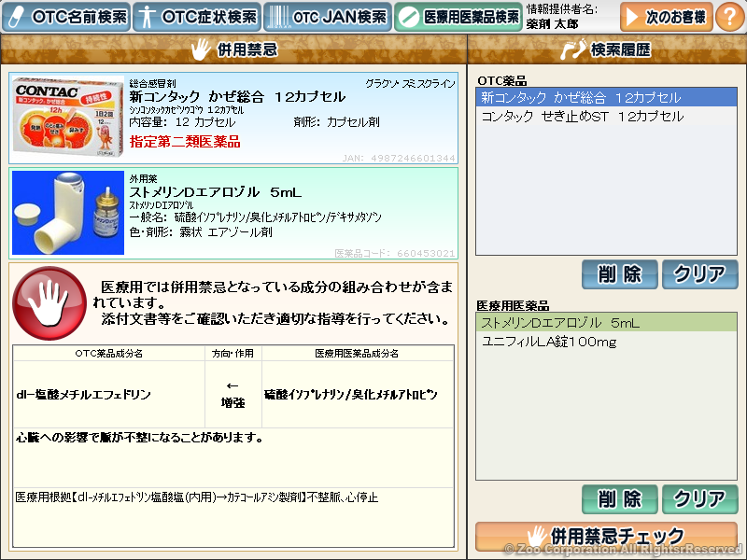Select コンタック せき止めST 12カプセル in history
This screenshot has width=747, height=560.
pos(606,116)
